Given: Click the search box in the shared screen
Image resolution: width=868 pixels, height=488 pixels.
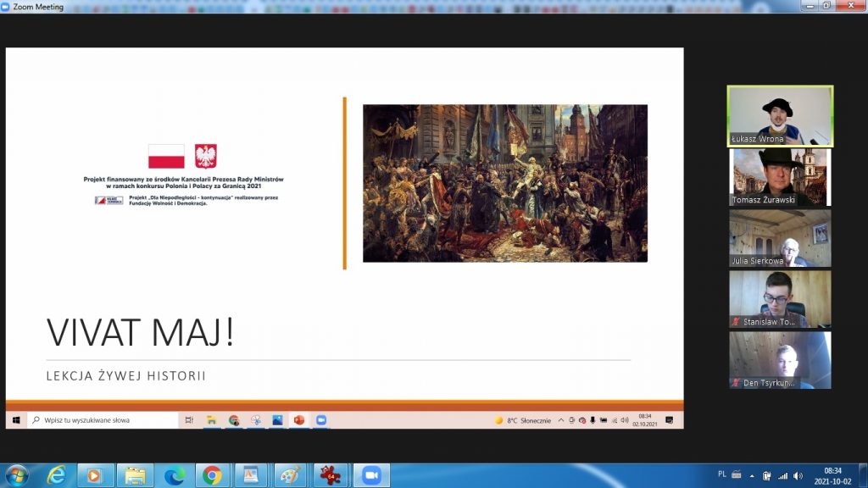Looking at the screenshot, I should click(x=103, y=420).
